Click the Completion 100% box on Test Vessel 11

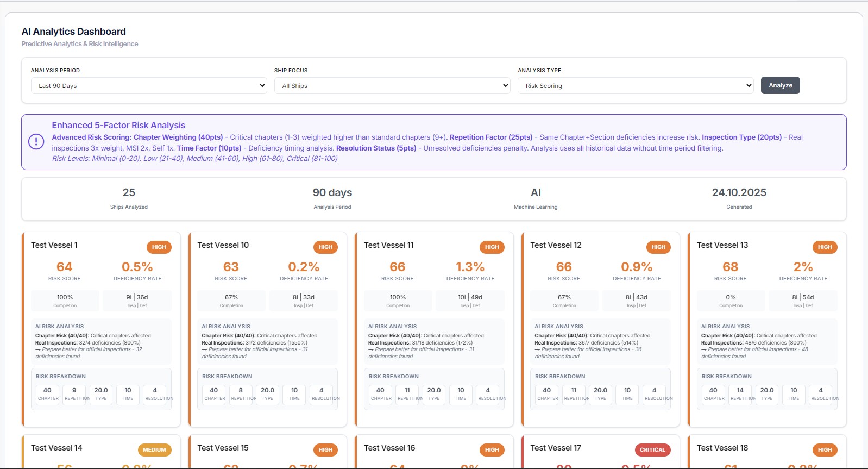coord(398,301)
